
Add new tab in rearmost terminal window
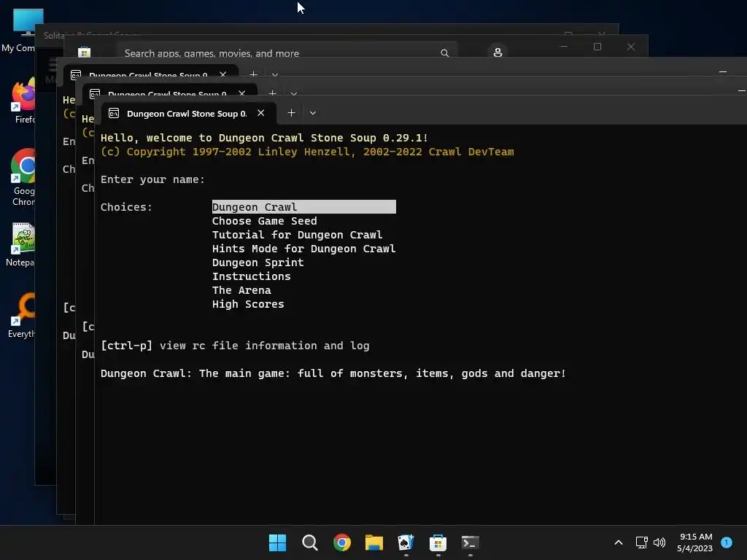pos(253,74)
